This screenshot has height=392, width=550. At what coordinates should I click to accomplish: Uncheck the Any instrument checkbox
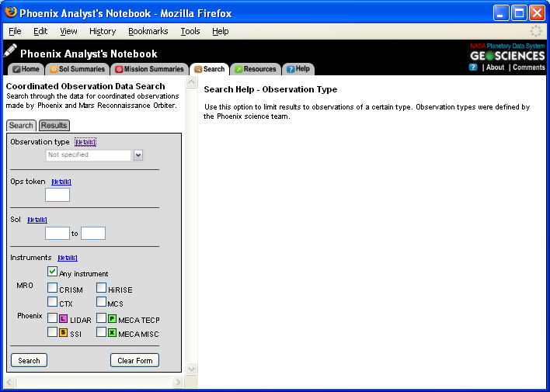(x=52, y=272)
